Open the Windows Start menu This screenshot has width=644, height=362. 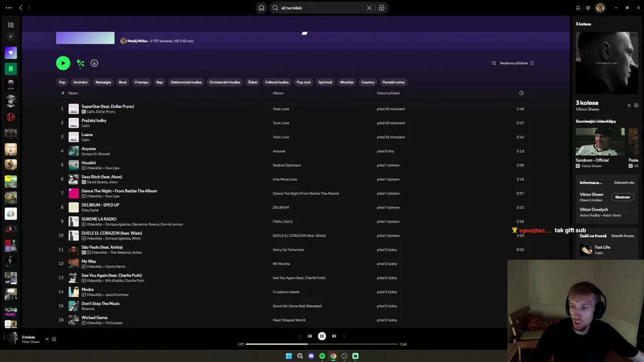(289, 356)
